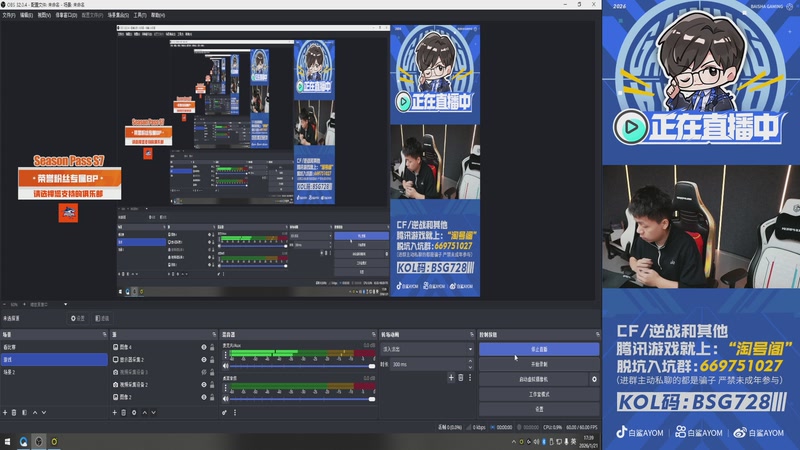Pop out the Audio Mixer dock icon
The image size is (800, 450).
click(374, 335)
